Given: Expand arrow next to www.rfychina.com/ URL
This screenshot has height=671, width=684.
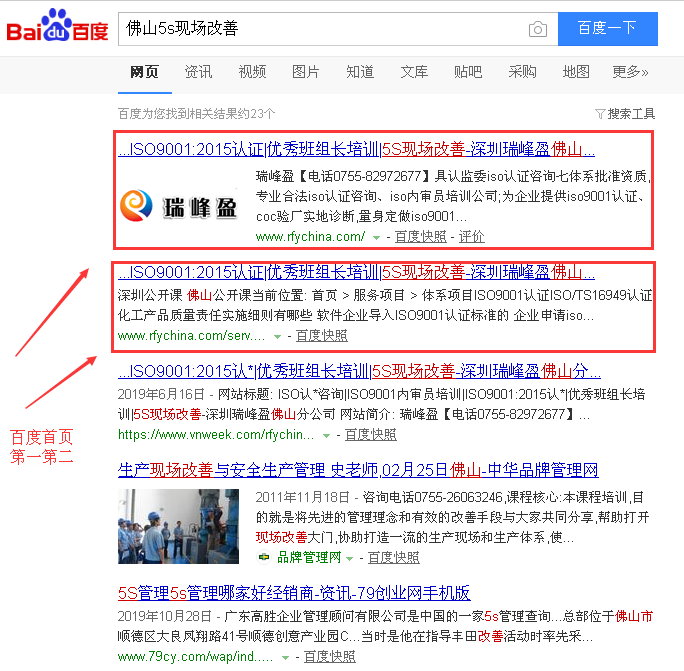Looking at the screenshot, I should coord(377,238).
